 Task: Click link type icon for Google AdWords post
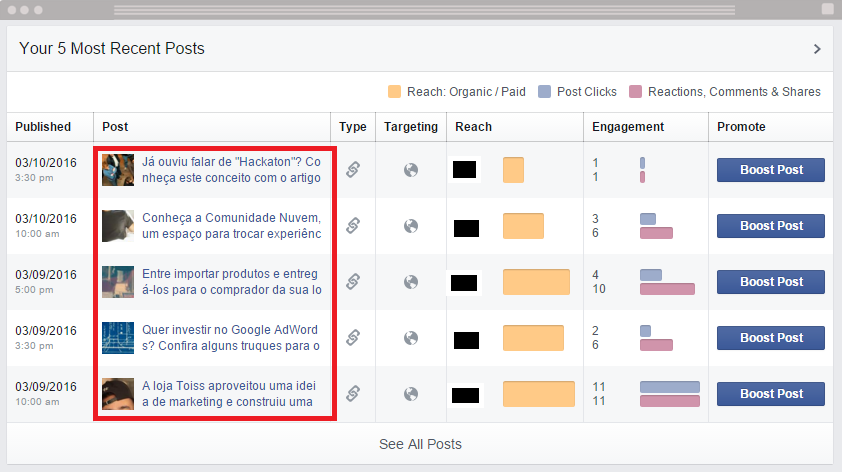353,338
